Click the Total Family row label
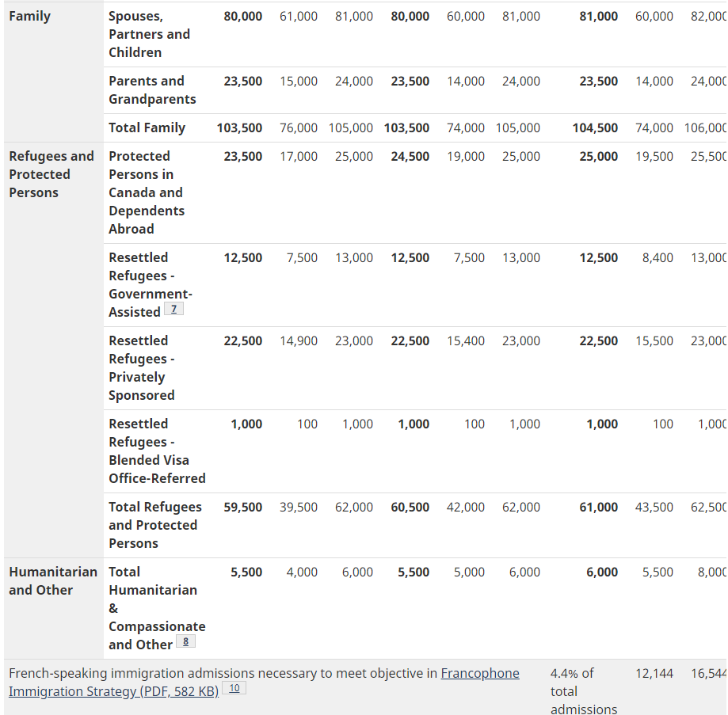728x715 pixels. point(147,128)
